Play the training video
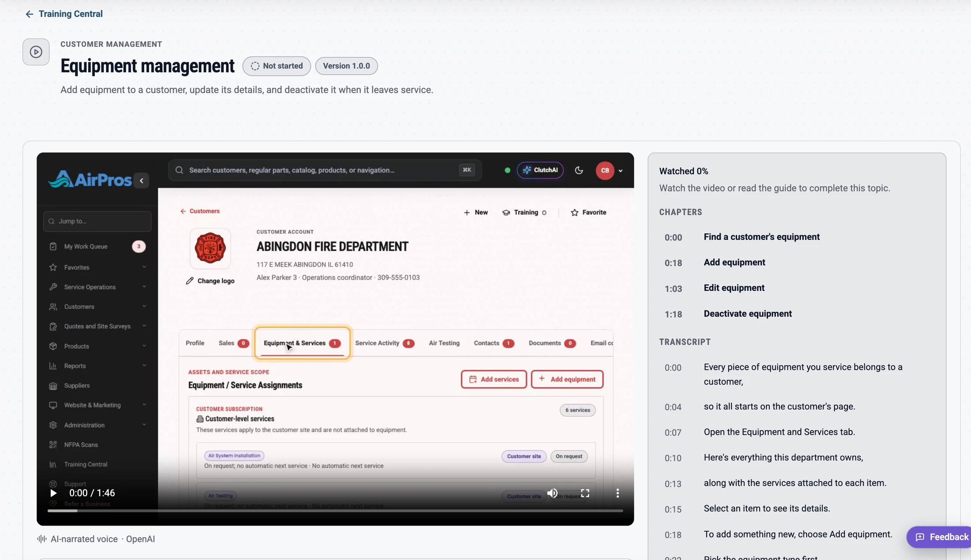This screenshot has height=560, width=971. 53,493
